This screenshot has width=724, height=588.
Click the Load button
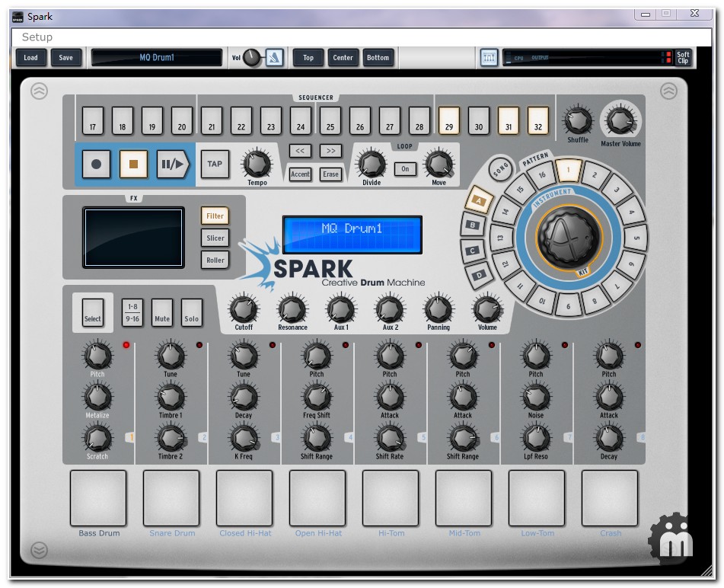click(x=30, y=58)
